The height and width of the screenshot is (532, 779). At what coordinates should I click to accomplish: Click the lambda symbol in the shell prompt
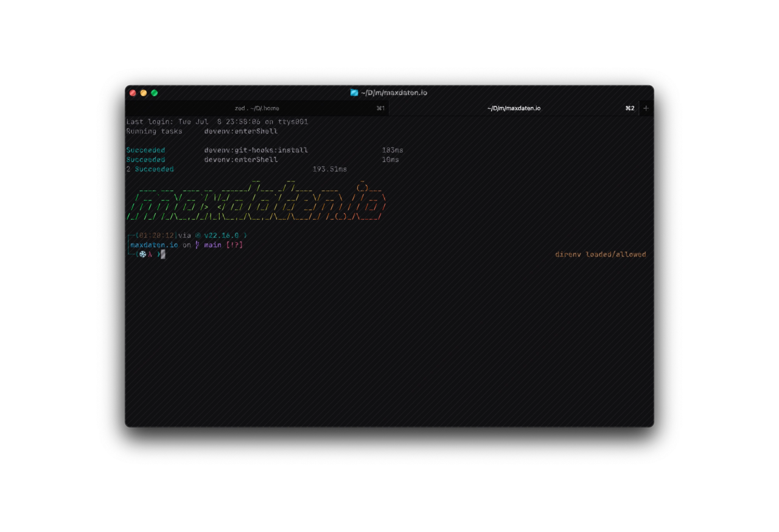coord(150,254)
